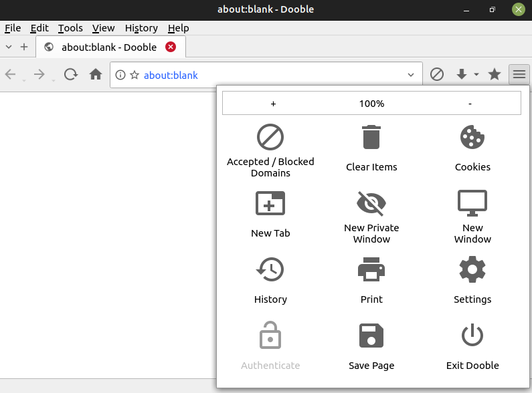Click the blocked domains toolbar icon
The height and width of the screenshot is (393, 532).
click(437, 74)
